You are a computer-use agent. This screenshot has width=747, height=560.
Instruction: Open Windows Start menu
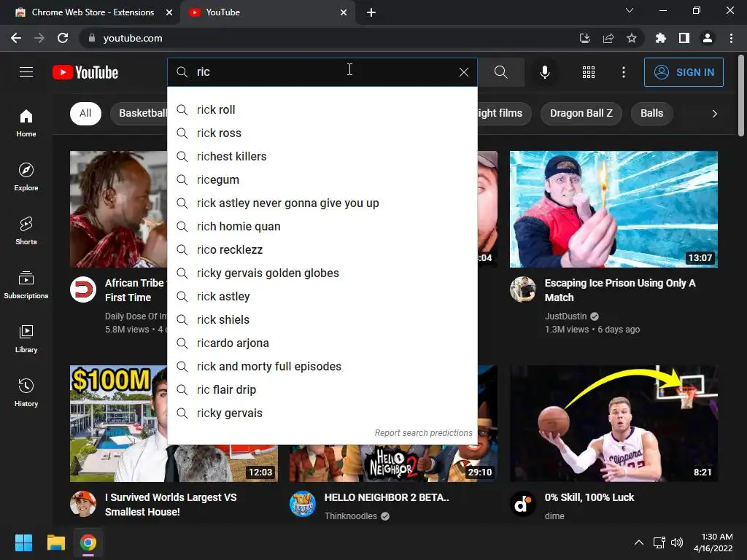23,542
